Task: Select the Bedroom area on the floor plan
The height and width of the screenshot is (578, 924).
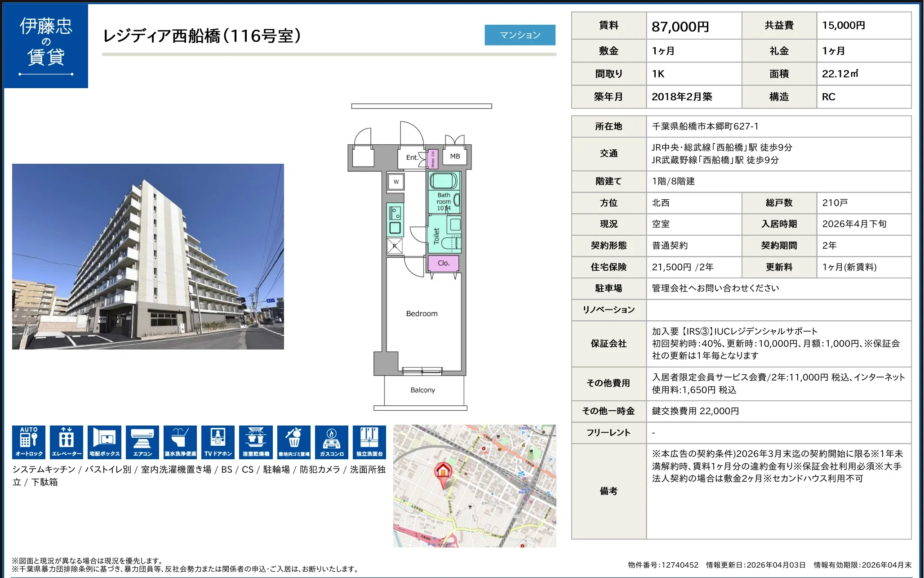Action: tap(422, 314)
